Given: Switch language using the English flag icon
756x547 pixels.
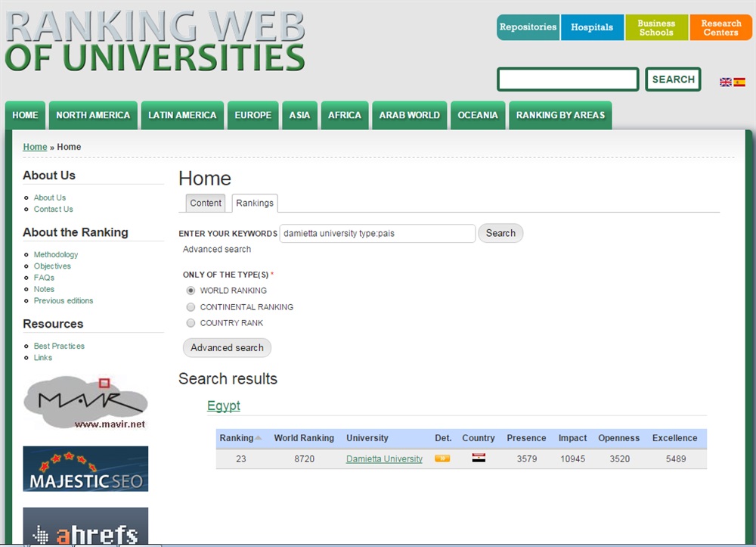Looking at the screenshot, I should 725,82.
